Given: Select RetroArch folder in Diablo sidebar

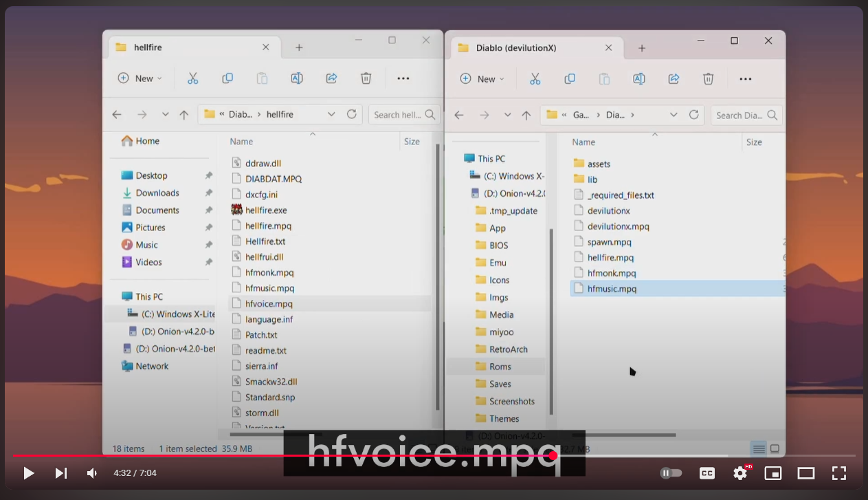Looking at the screenshot, I should point(502,349).
